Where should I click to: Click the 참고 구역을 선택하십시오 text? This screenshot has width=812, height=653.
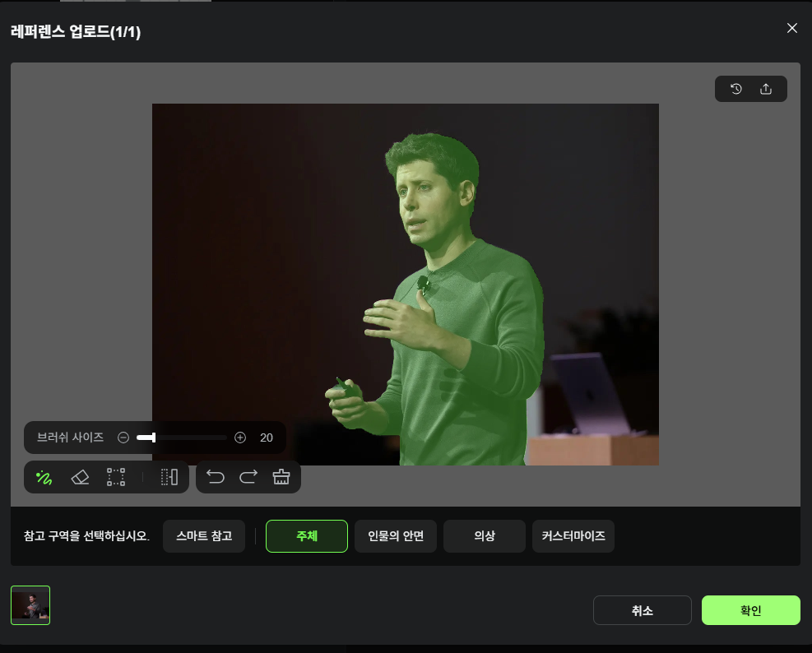[86, 536]
